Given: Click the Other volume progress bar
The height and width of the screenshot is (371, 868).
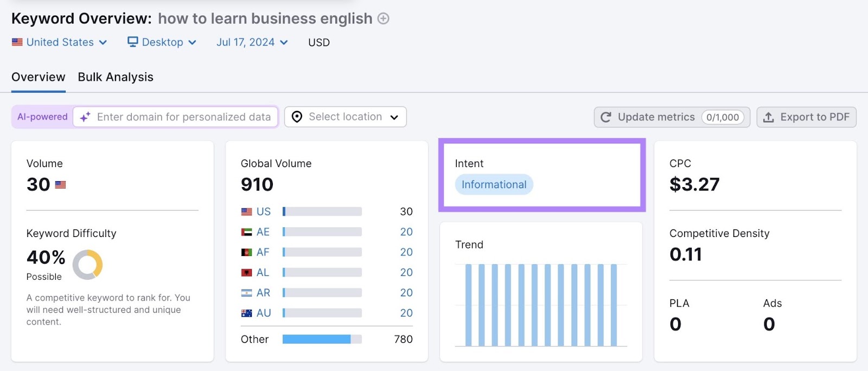Looking at the screenshot, I should [x=322, y=340].
